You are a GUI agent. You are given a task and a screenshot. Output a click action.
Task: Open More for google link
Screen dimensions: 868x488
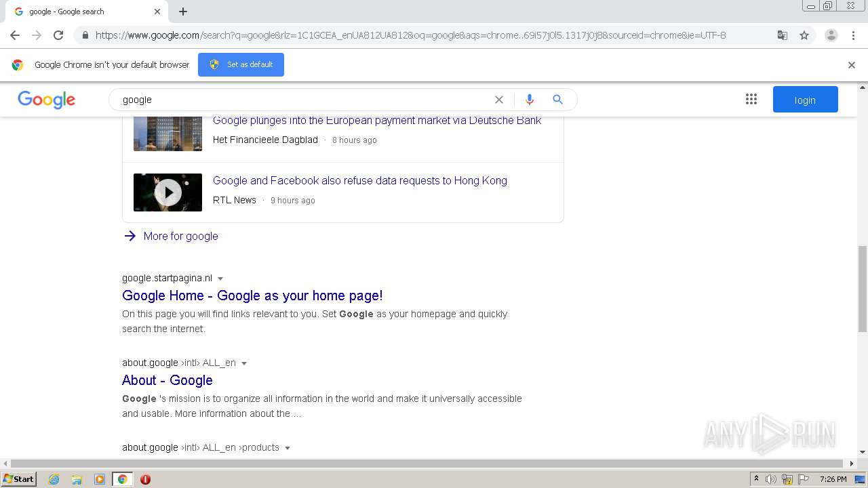pyautogui.click(x=181, y=236)
